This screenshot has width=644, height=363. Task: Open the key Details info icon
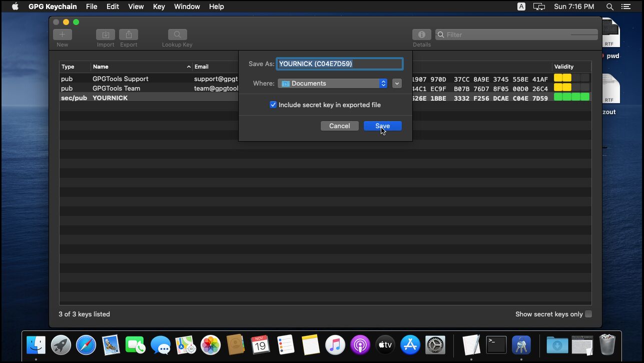[x=421, y=35]
